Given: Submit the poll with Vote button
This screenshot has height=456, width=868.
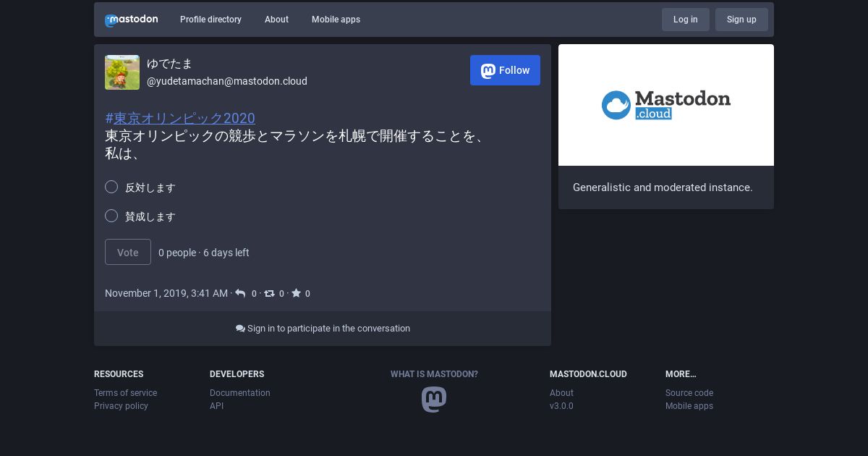Looking at the screenshot, I should pos(128,252).
